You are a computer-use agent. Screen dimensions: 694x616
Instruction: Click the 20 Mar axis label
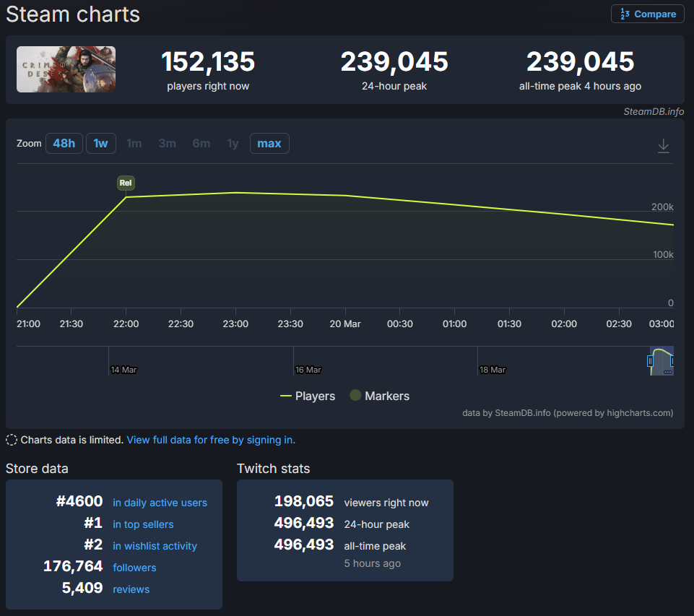pyautogui.click(x=345, y=324)
